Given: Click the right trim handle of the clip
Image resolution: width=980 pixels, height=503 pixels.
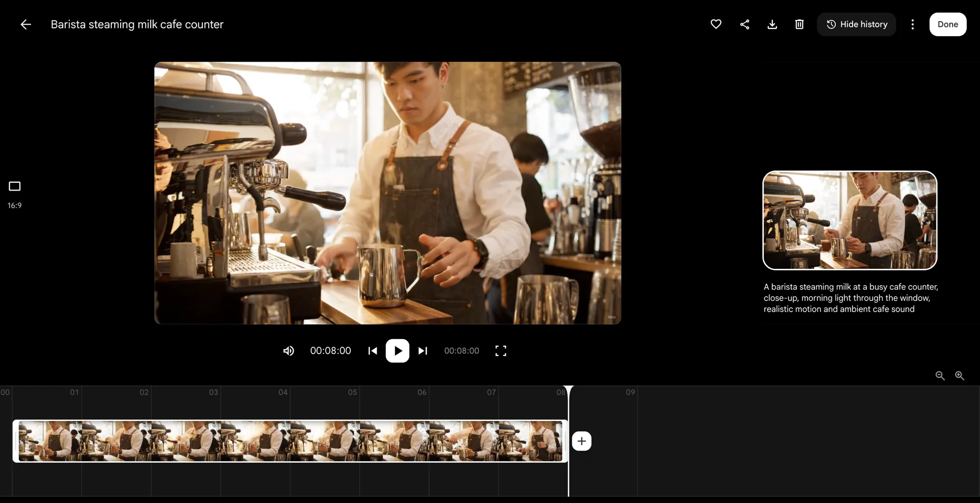Looking at the screenshot, I should coord(565,441).
